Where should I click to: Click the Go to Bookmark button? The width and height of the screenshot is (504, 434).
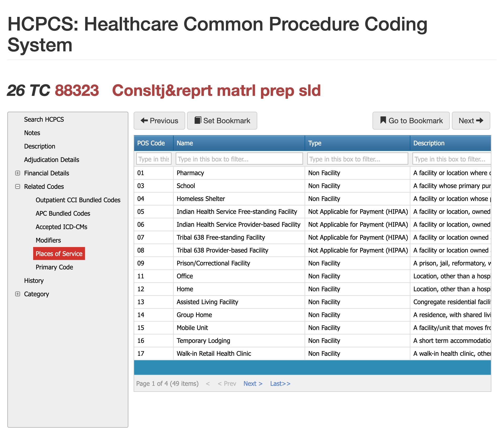(411, 121)
